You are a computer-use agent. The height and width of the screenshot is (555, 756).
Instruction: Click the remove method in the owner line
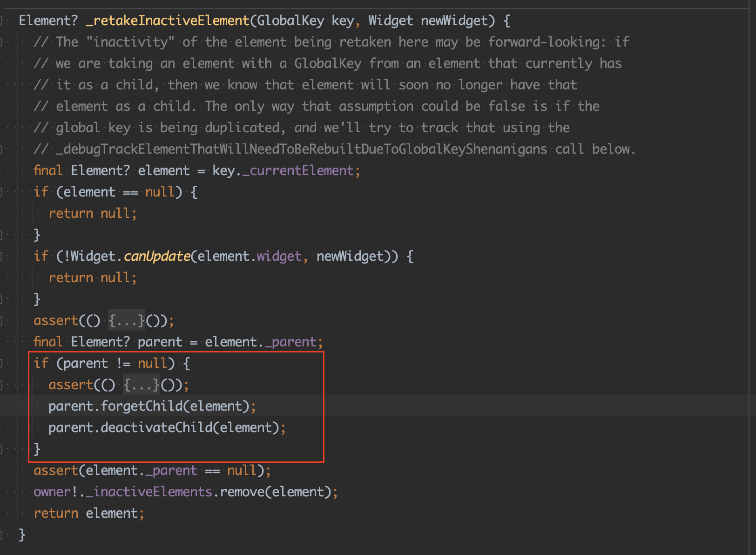[x=242, y=492]
